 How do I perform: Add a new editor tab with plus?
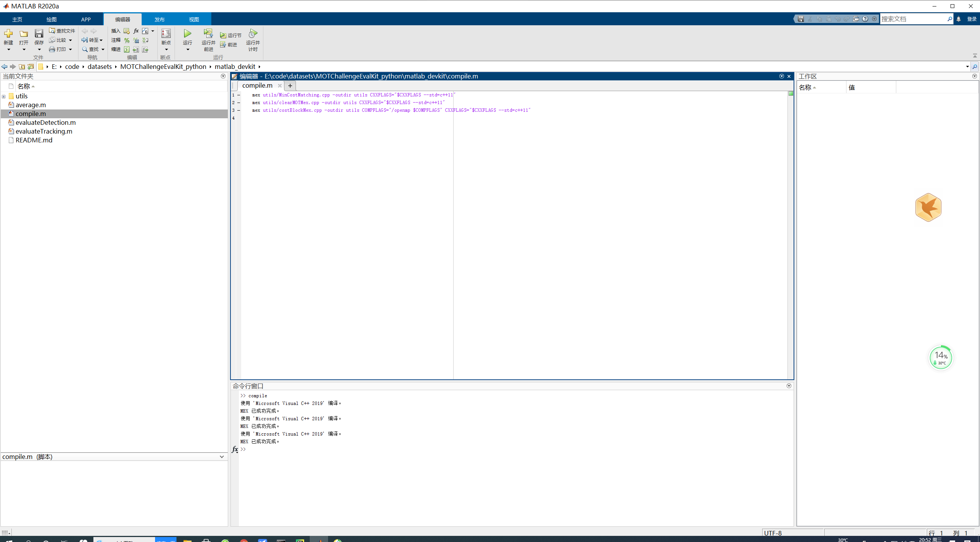point(290,86)
